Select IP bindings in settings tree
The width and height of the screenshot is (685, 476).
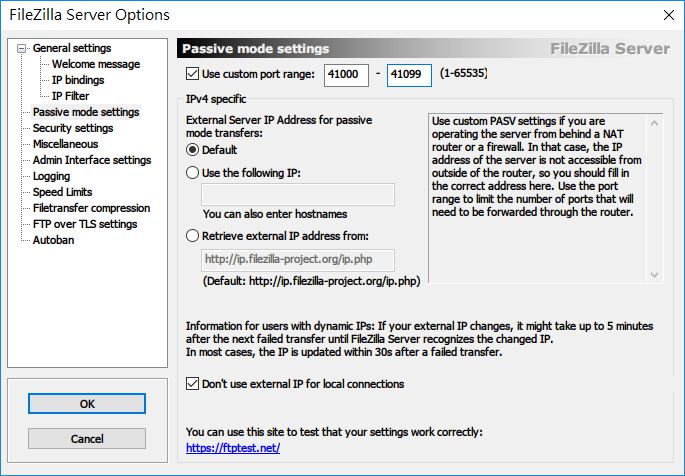(77, 80)
